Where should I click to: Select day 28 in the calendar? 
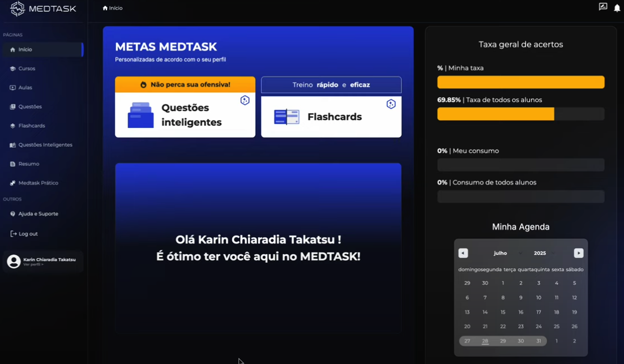click(485, 341)
